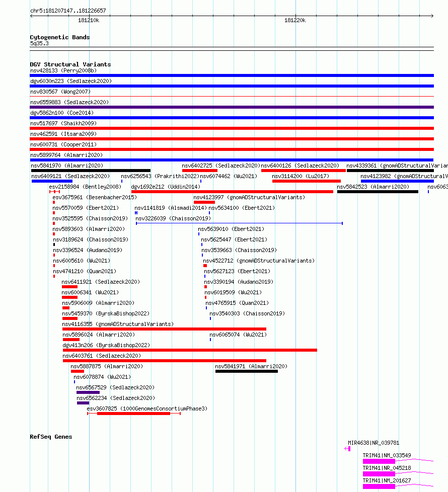Screen dimensions: 448x492
Task: Click the nsv428133 (Perry2008b) variant label
Action: (63, 70)
